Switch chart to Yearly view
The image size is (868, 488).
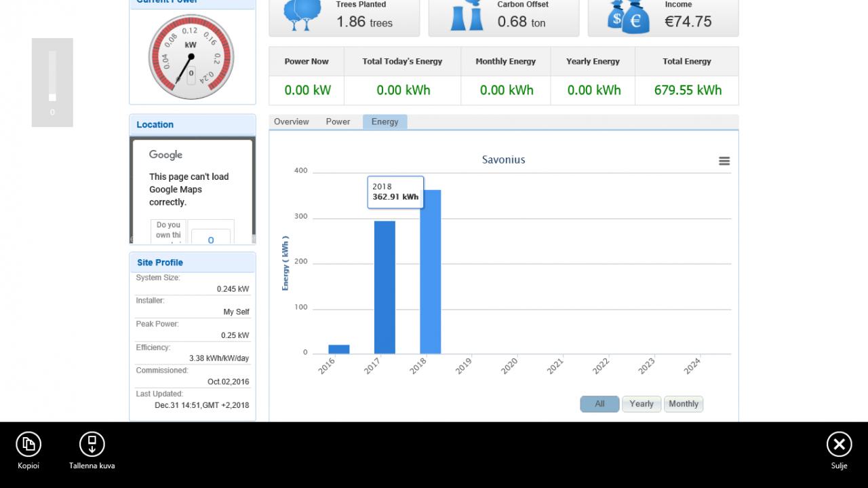pyautogui.click(x=642, y=404)
